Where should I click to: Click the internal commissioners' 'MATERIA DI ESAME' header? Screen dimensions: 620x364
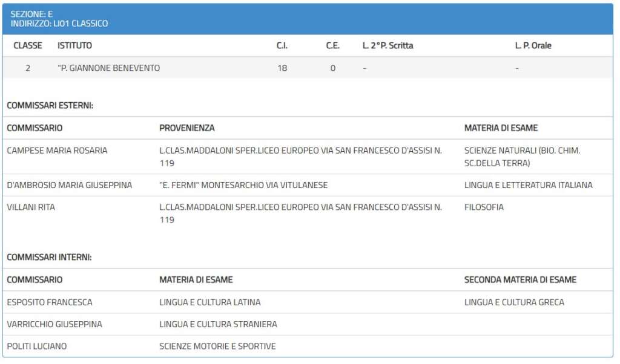click(x=196, y=280)
